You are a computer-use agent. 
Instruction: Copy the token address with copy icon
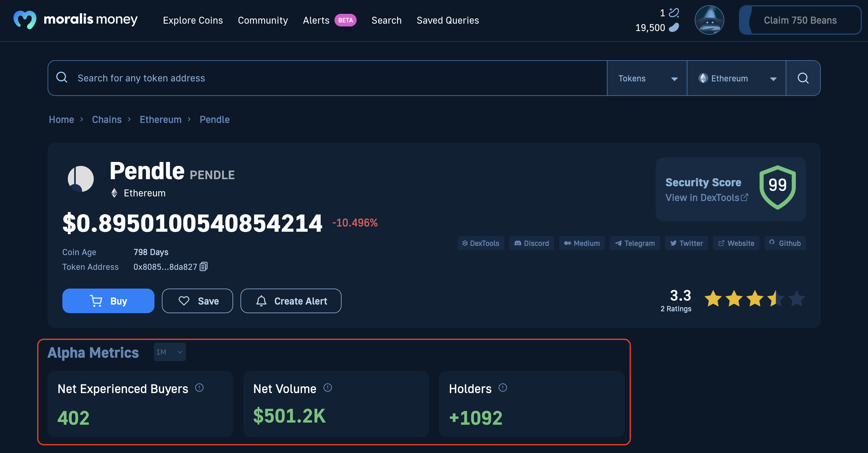[204, 266]
